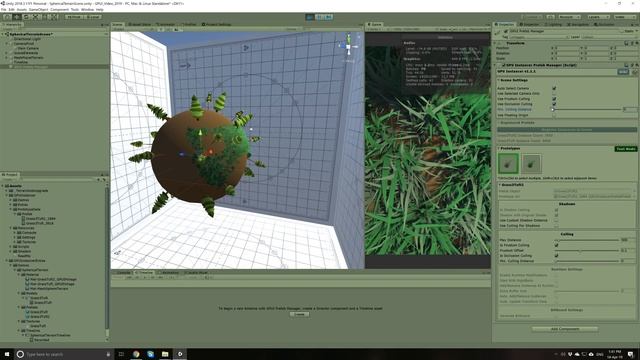This screenshot has height=360, width=640.
Task: Toggle Is Shadow Casting checkbox
Action: [556, 210]
